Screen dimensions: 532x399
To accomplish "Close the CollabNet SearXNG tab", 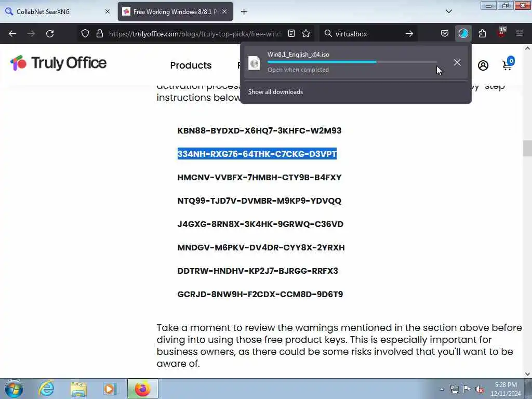I will click(108, 11).
